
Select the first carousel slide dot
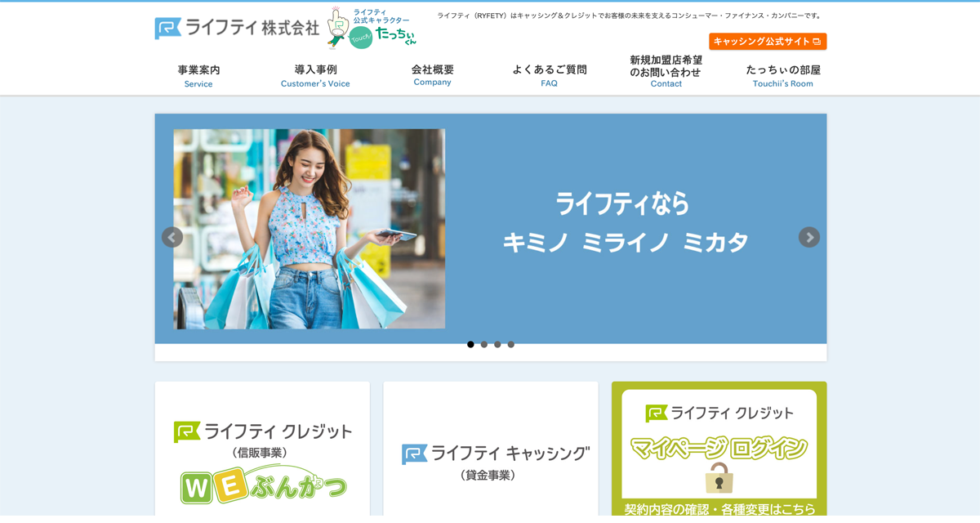(470, 344)
